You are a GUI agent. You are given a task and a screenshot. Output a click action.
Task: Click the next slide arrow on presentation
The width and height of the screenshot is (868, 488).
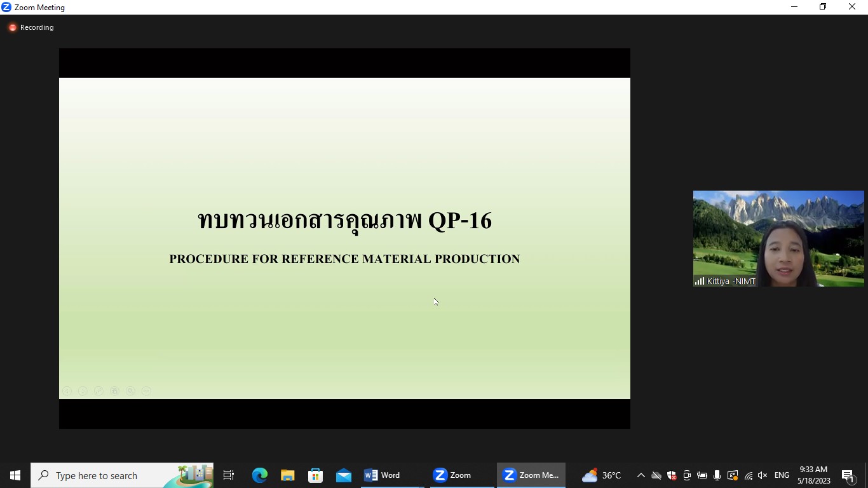(83, 391)
